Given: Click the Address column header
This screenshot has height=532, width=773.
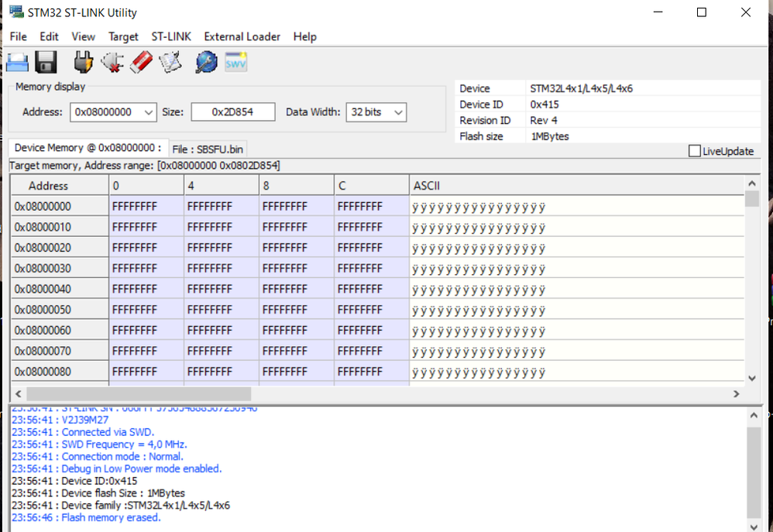Looking at the screenshot, I should pos(60,186).
